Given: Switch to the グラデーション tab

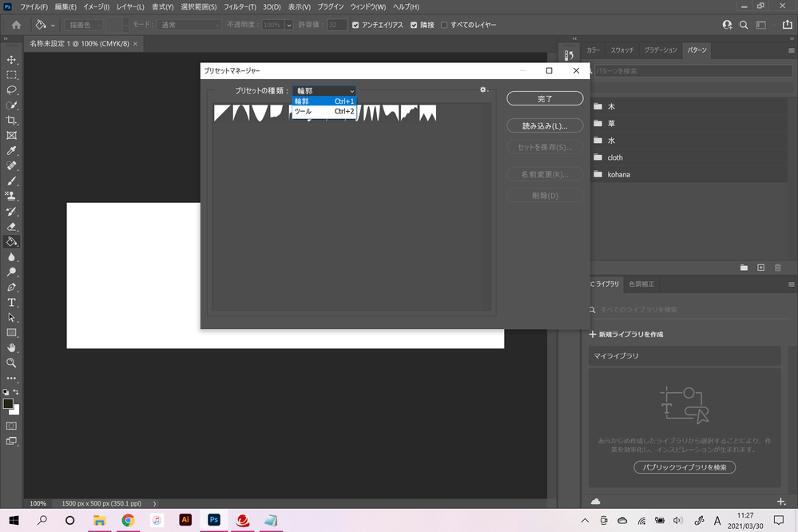Looking at the screenshot, I should coord(661,50).
